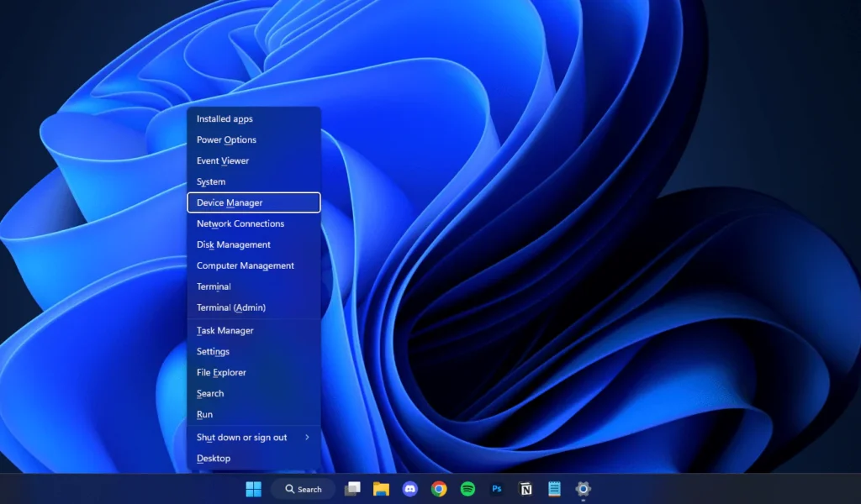The height and width of the screenshot is (504, 861).
Task: Click the taskbar Search box
Action: pyautogui.click(x=304, y=489)
